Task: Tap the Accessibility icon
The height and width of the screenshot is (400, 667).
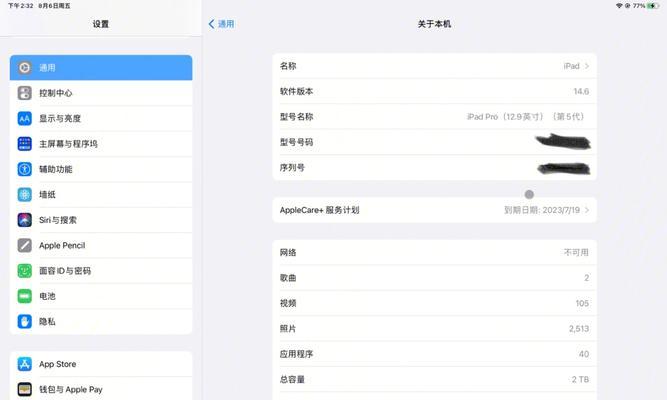Action: pyautogui.click(x=25, y=169)
